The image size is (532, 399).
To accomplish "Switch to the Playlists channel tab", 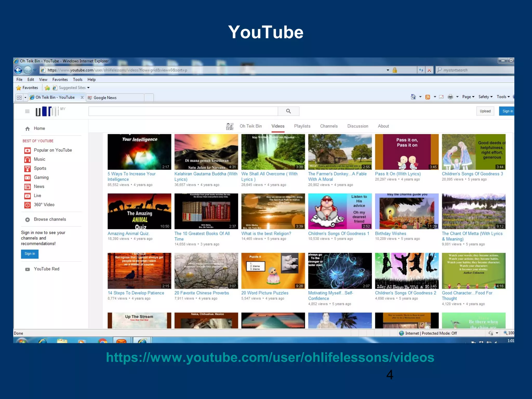I will 302,126.
